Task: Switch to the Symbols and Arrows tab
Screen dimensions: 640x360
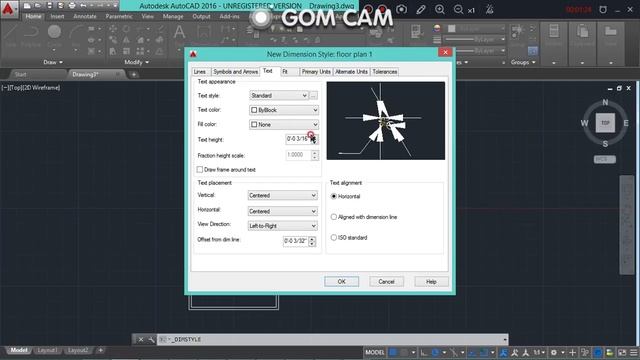Action: (x=236, y=72)
